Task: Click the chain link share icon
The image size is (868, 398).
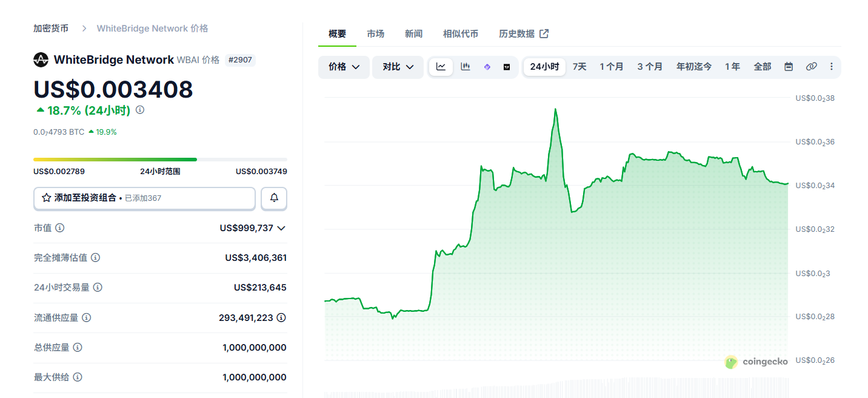Action: [812, 67]
